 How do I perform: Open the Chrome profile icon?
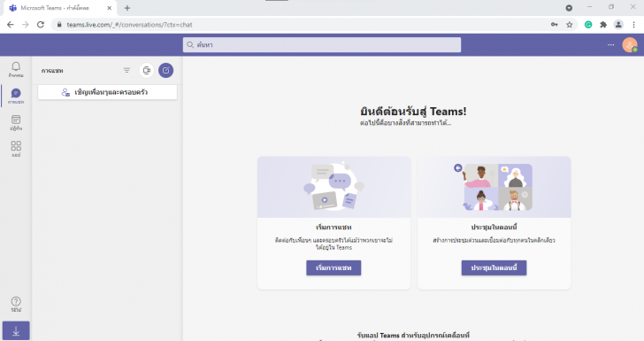coord(618,25)
